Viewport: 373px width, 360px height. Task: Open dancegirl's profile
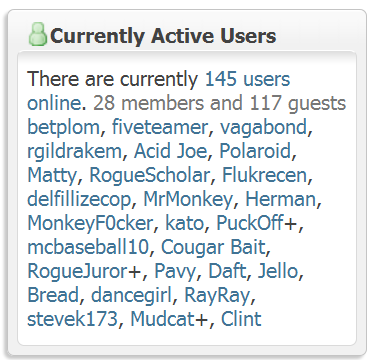click(132, 296)
